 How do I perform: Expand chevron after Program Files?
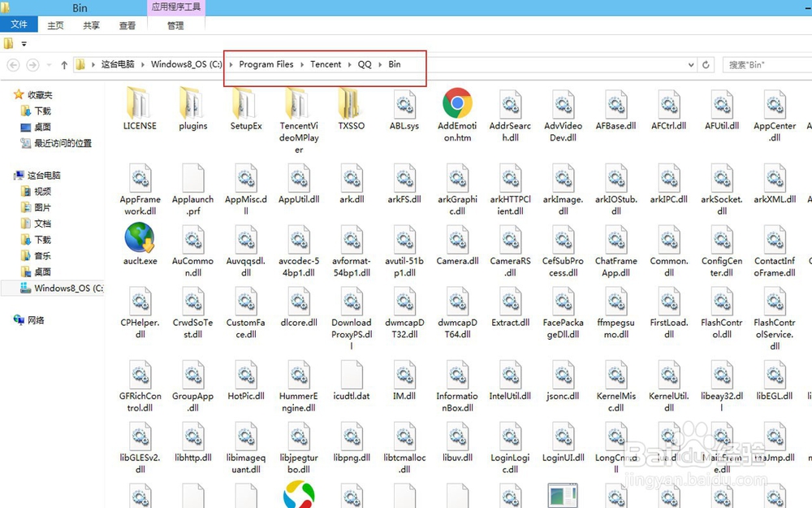[x=302, y=64]
